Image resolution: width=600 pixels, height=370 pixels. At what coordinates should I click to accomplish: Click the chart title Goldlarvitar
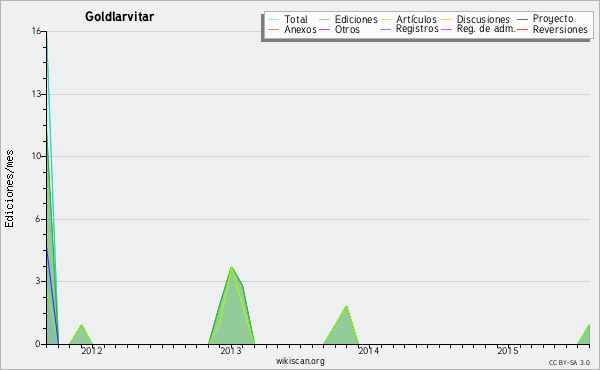tap(119, 16)
